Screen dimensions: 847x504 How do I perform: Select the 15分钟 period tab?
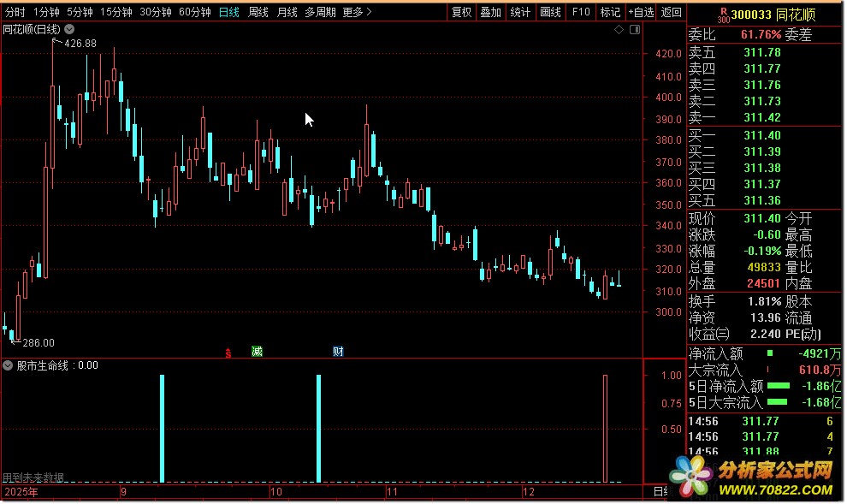point(116,12)
